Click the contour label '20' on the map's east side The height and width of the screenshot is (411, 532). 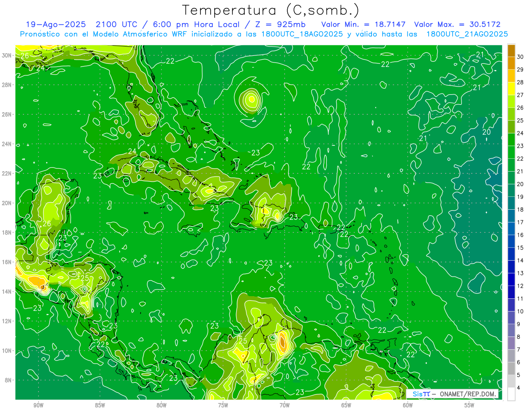[486, 132]
